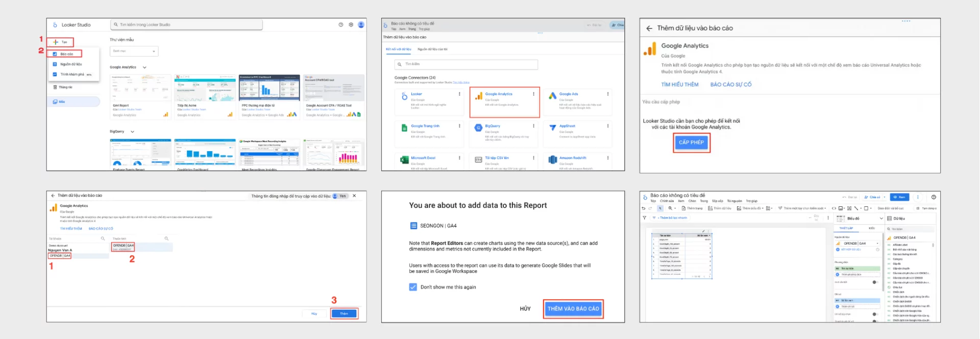Click the undo arrow in report editor toolbar
Screen dimensions: 980x339
pyautogui.click(x=644, y=208)
